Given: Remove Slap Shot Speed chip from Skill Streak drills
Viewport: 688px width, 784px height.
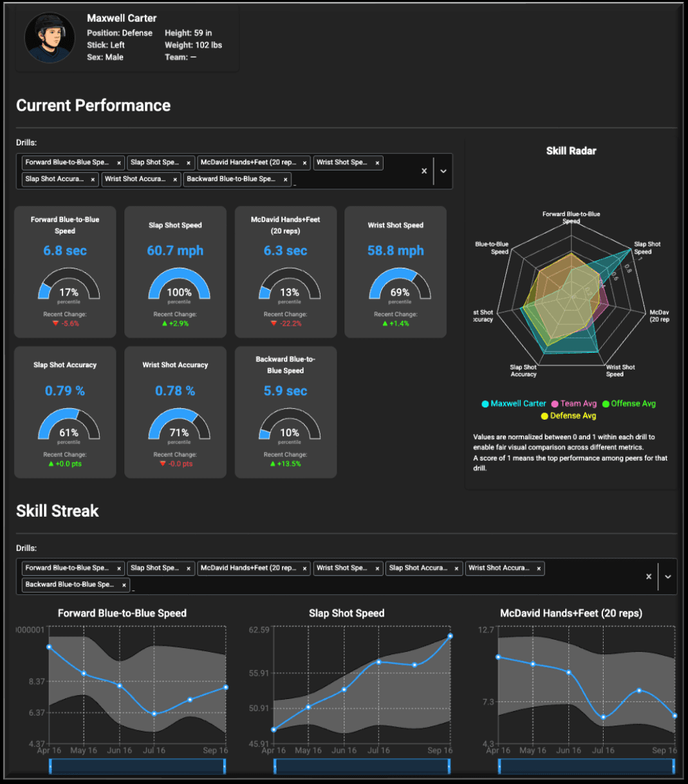Looking at the screenshot, I should click(x=188, y=568).
